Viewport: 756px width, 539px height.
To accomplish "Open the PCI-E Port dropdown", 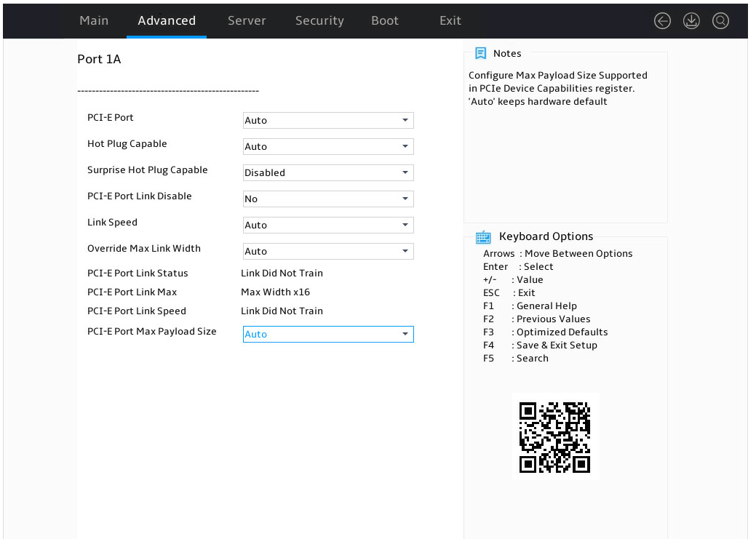I will pos(328,120).
